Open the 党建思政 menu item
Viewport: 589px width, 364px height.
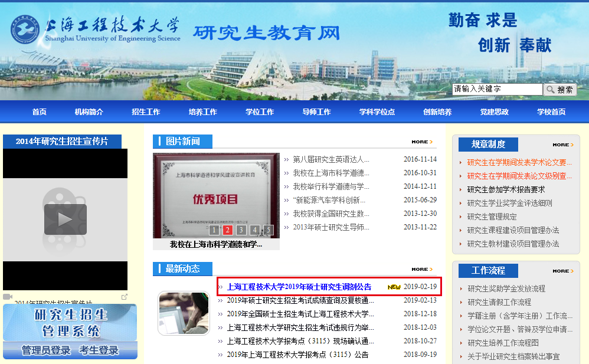495,112
